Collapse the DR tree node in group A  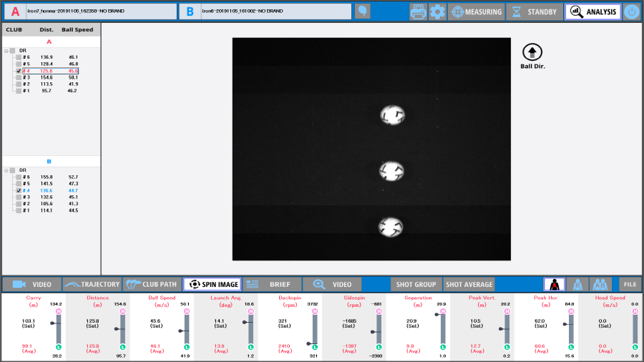pos(6,51)
